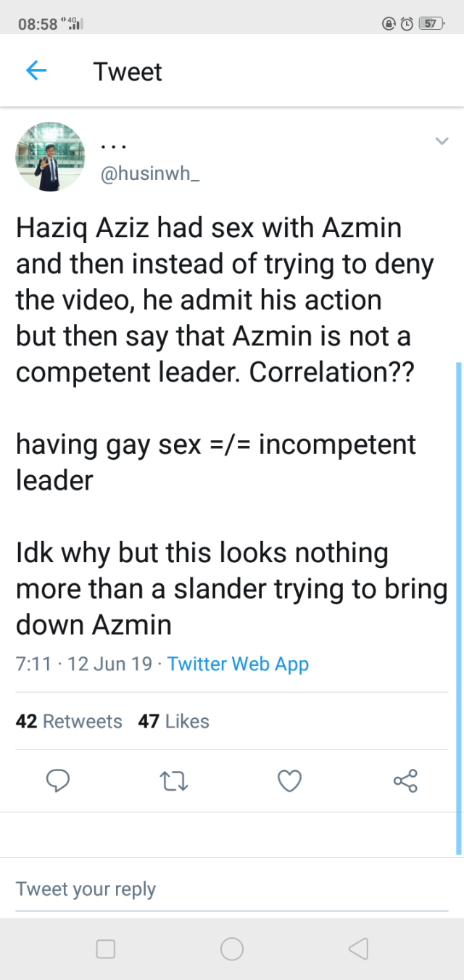Tap the tweet timestamp 7:11 · 12 Jun 19
This screenshot has height=980, width=464.
click(84, 664)
